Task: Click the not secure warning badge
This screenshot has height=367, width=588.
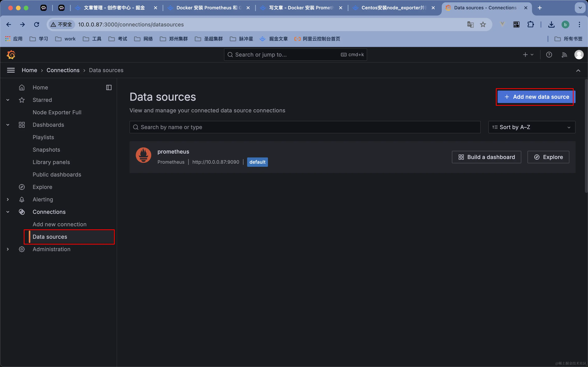Action: click(61, 24)
